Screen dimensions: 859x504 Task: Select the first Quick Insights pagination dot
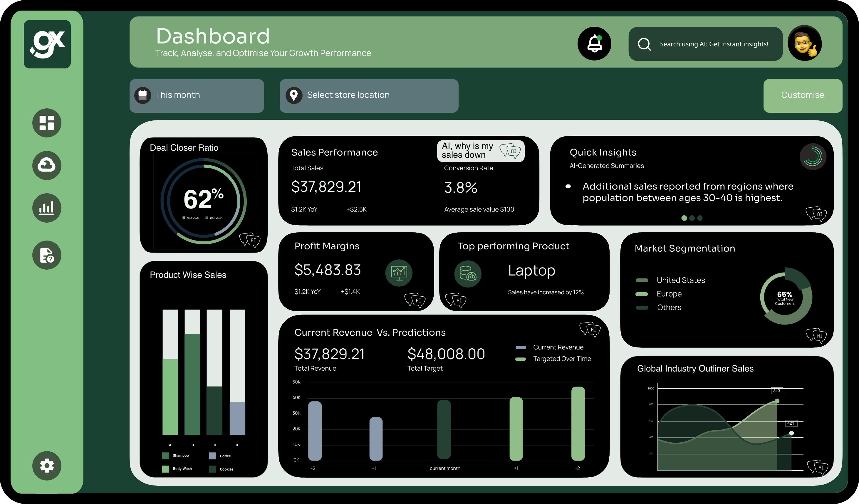pos(684,218)
